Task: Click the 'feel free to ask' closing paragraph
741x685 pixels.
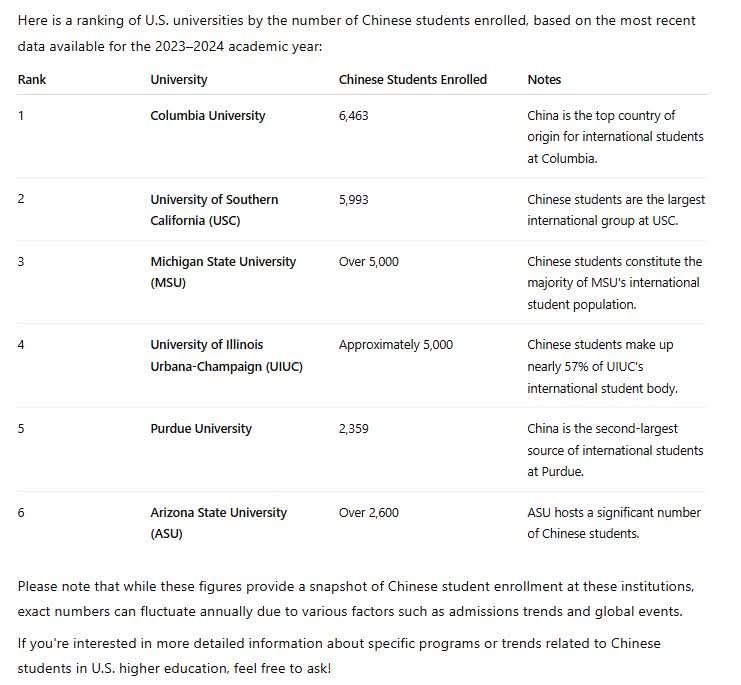Action: coord(339,656)
